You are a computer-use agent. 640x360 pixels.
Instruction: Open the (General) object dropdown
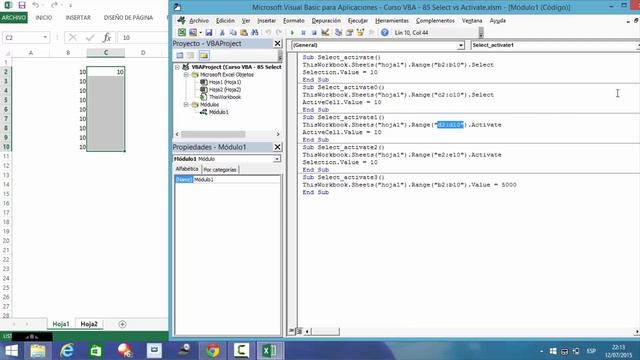click(460, 45)
